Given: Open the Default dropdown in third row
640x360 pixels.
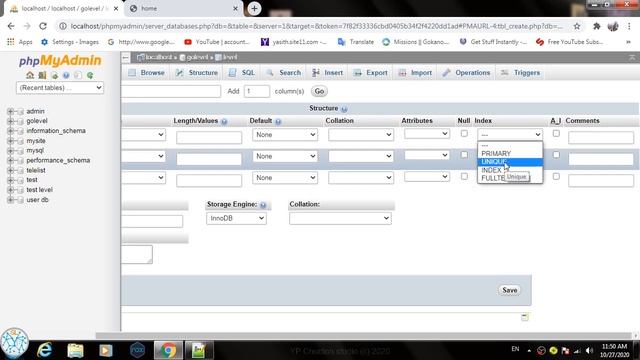Looking at the screenshot, I should tap(285, 178).
